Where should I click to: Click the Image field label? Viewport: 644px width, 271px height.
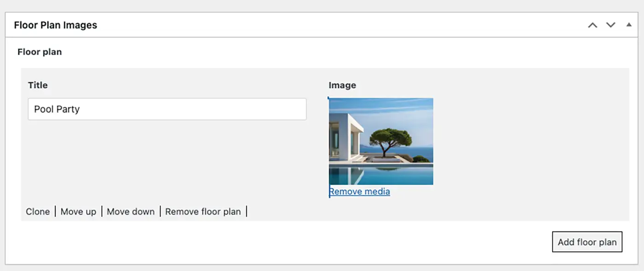(342, 85)
